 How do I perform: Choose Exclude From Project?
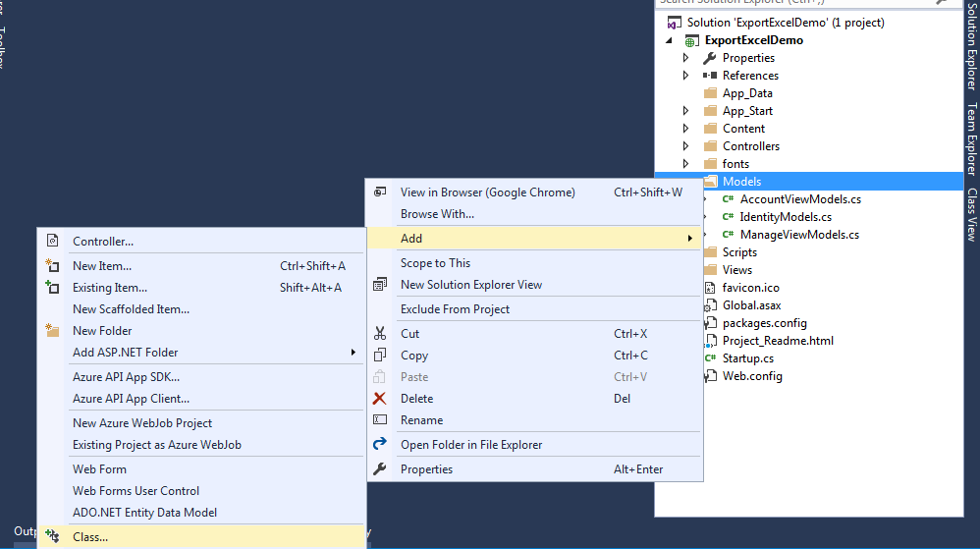click(534, 309)
